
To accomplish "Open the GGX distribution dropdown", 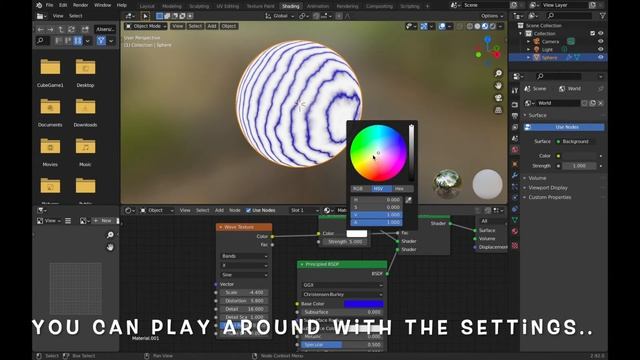I will (342, 285).
